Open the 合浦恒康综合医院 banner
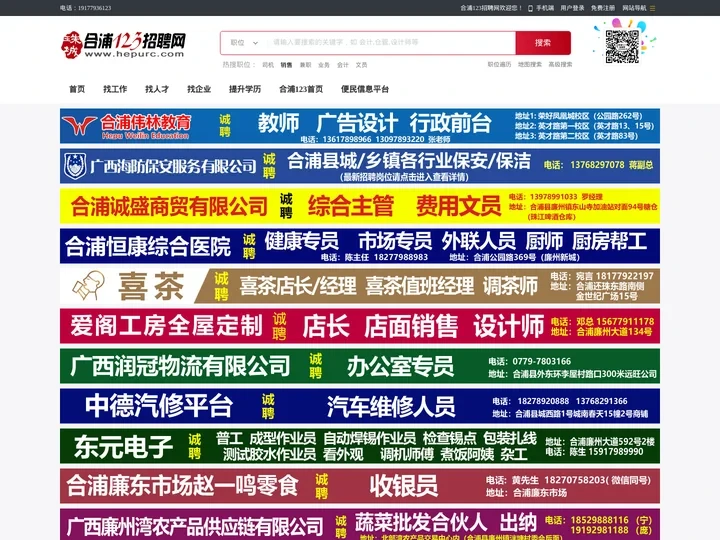720x540 pixels. [360, 246]
